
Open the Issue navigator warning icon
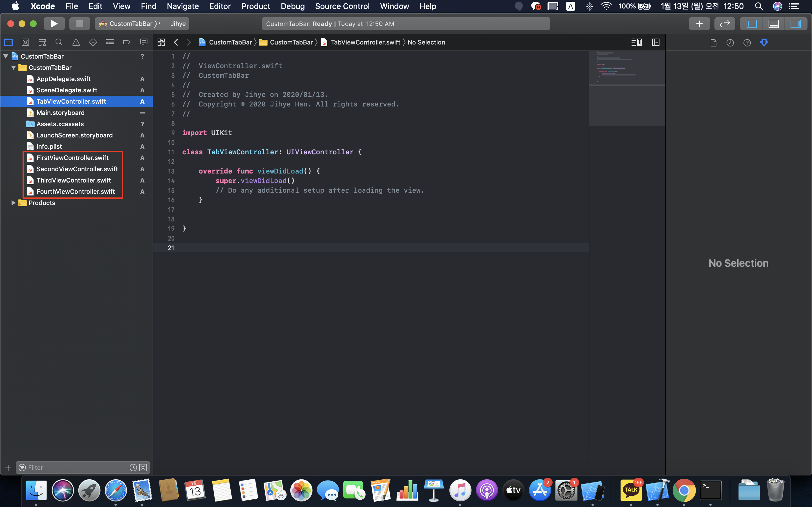tap(76, 42)
